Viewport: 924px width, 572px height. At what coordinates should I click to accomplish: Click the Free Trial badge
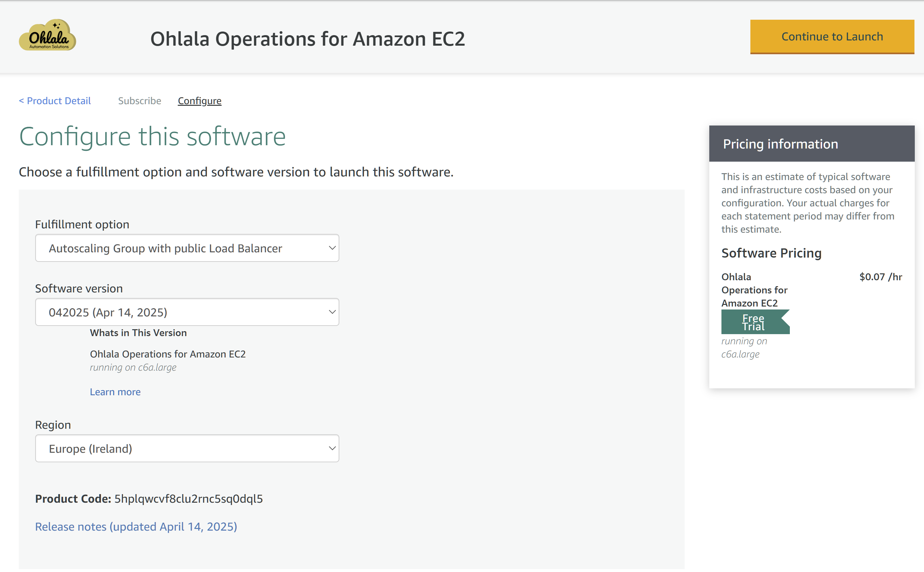point(755,322)
